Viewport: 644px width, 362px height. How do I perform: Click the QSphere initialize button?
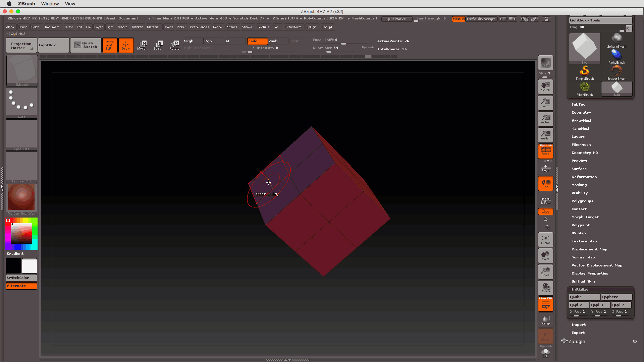click(x=616, y=296)
